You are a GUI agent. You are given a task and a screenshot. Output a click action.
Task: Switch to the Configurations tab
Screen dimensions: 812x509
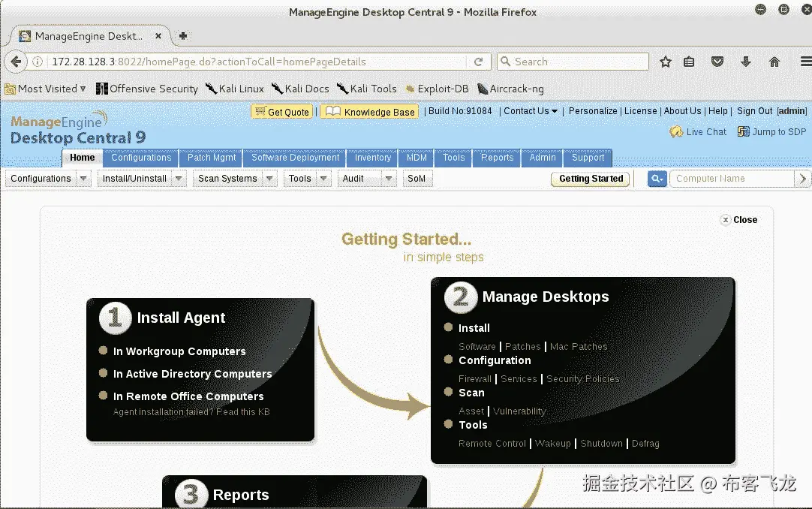(141, 158)
